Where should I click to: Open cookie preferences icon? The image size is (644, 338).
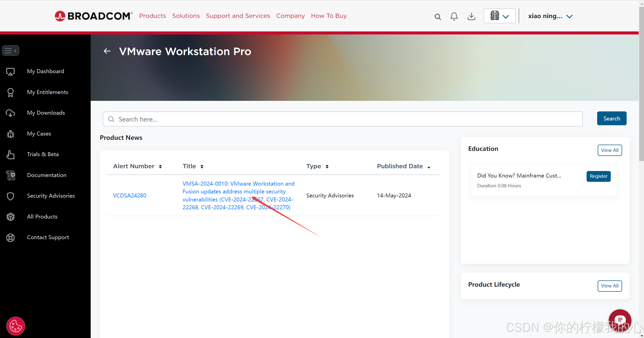coord(16,326)
